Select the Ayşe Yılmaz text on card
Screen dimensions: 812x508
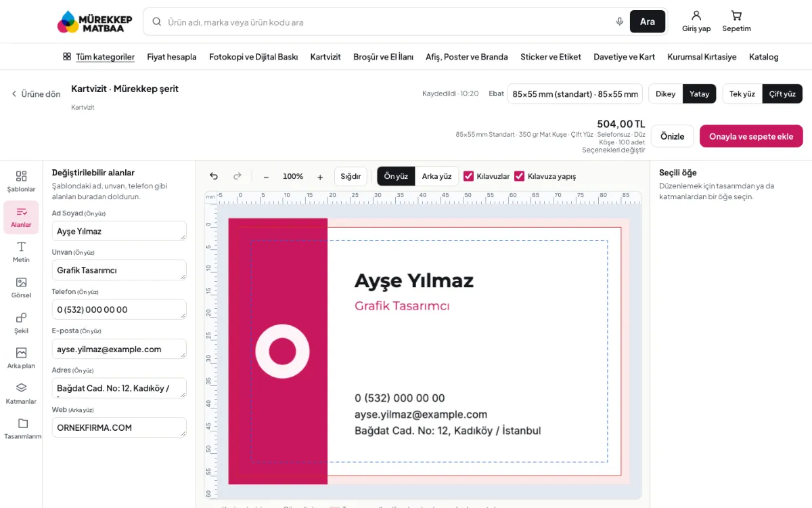pos(414,280)
